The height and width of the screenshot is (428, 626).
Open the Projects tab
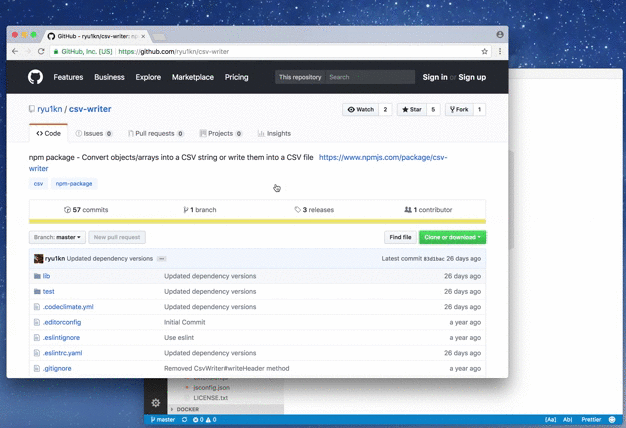click(x=220, y=133)
